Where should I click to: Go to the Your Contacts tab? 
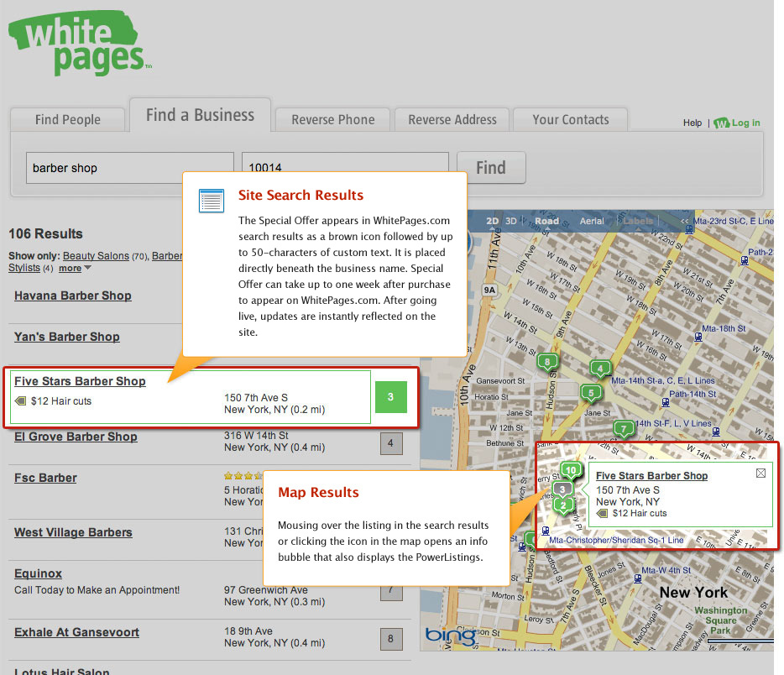[571, 119]
